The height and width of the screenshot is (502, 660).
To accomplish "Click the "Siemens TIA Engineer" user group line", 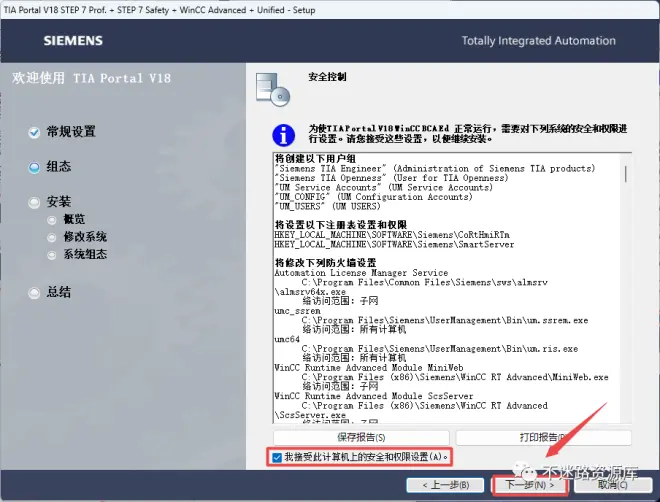I will pos(435,169).
